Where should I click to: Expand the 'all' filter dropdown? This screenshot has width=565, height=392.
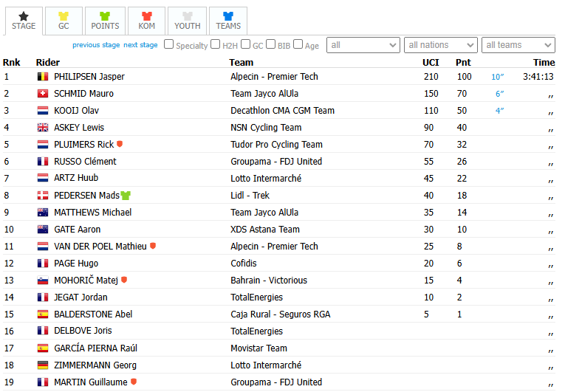pyautogui.click(x=363, y=45)
